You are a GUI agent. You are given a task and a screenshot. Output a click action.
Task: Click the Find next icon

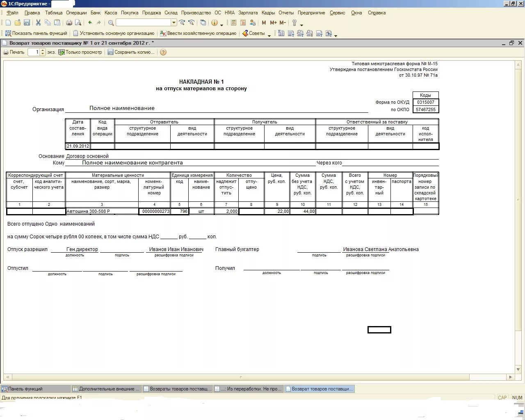182,23
